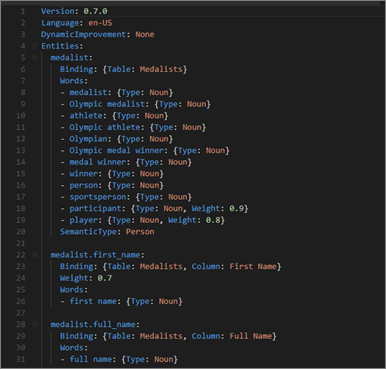This screenshot has width=386, height=369.
Task: Click the Column Full Name binding
Action: [232, 336]
